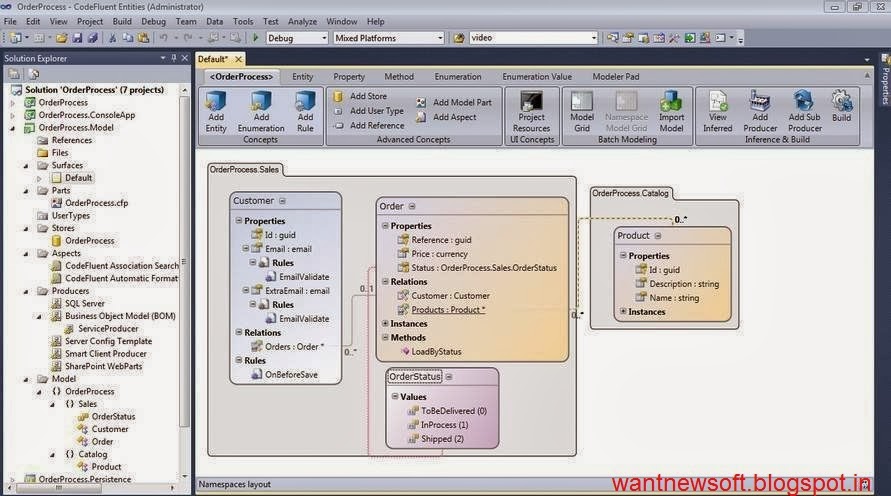Image resolution: width=891 pixels, height=496 pixels.
Task: Collapse Order Properties section
Action: coord(385,226)
